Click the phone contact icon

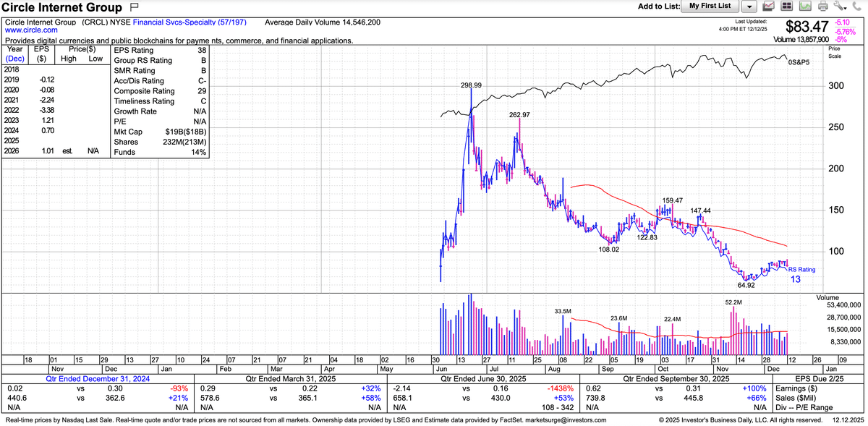pyautogui.click(x=857, y=7)
